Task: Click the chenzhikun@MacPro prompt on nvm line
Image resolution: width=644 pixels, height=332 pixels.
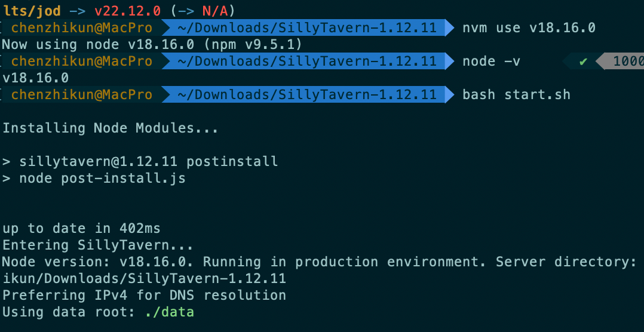Action: pos(82,28)
